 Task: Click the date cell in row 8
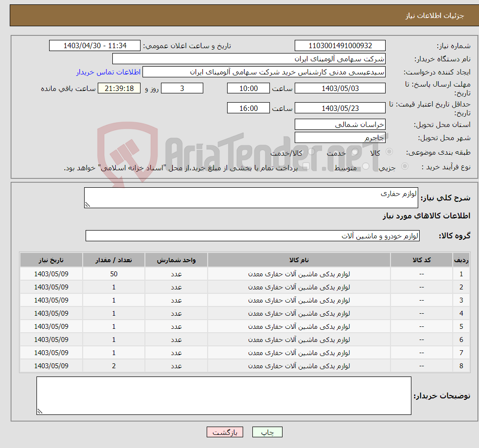coord(52,366)
